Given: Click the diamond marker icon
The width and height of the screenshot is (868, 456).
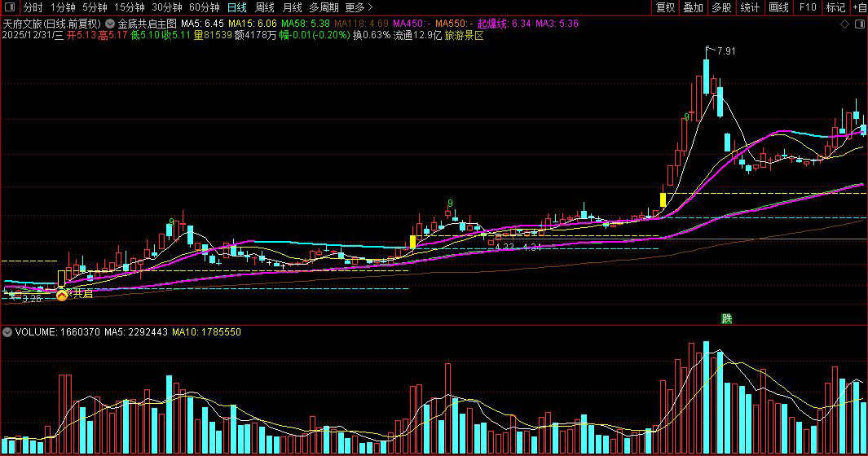Looking at the screenshot, I should click(x=844, y=24).
